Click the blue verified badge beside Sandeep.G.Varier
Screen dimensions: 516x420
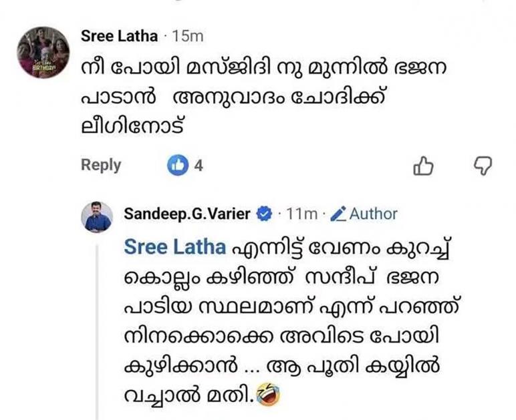tap(264, 214)
